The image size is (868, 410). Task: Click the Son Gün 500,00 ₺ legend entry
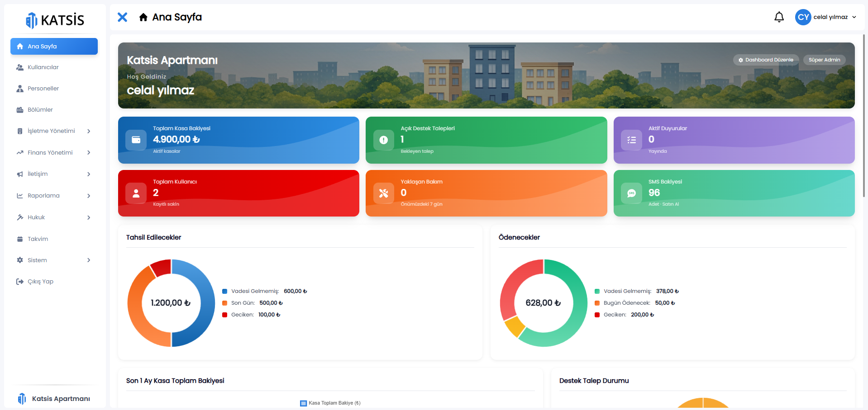pos(253,303)
